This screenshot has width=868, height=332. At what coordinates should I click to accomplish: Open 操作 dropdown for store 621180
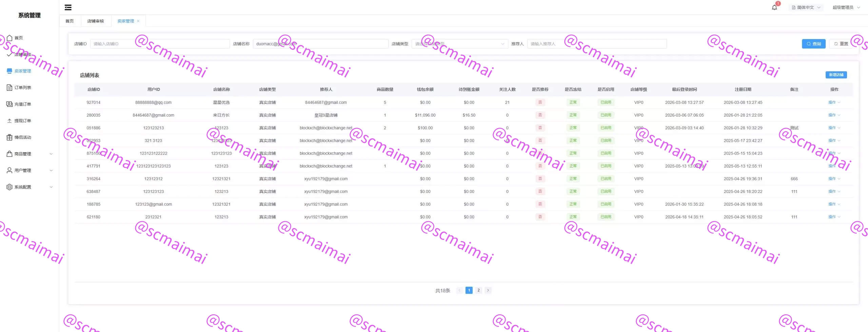coord(834,217)
